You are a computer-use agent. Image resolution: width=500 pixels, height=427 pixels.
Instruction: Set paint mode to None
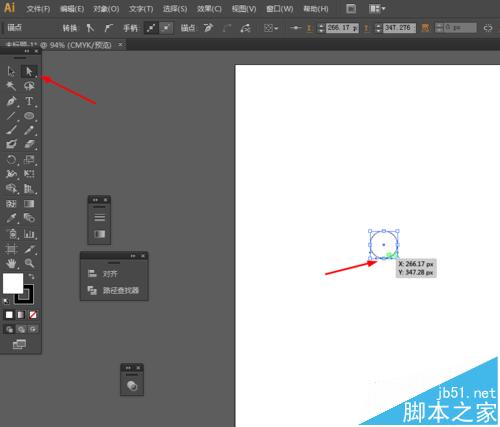33,315
